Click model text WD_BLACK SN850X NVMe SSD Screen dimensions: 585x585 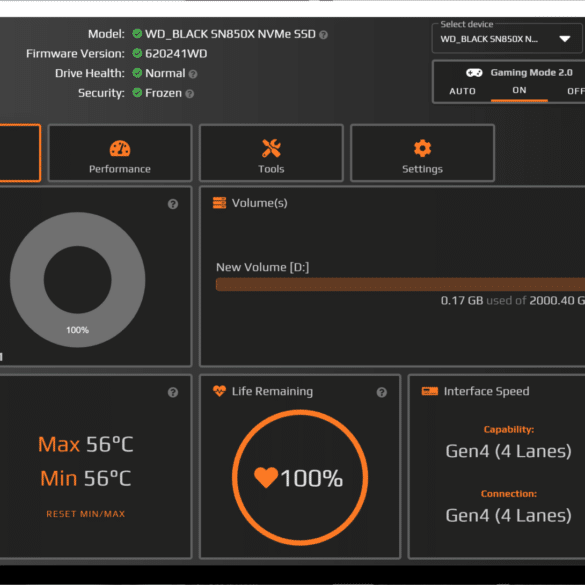pyautogui.click(x=230, y=34)
